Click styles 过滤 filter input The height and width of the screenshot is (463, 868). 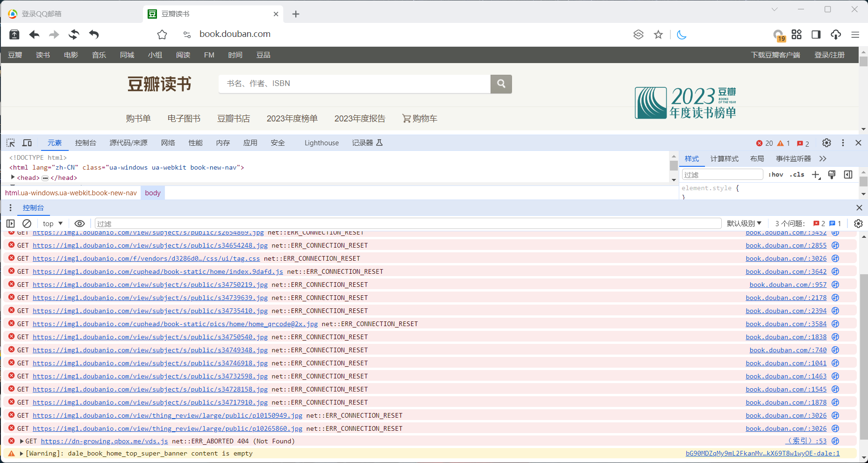[x=722, y=175]
